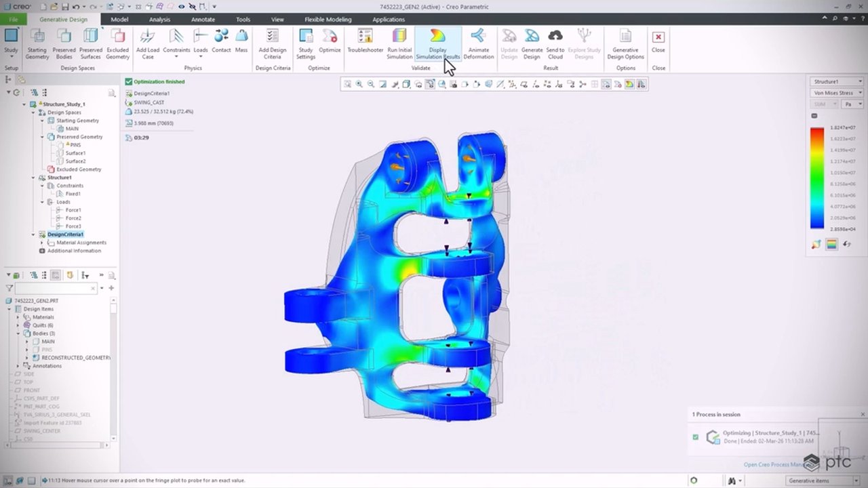Click the tree filter funnel icon
Viewport: 868px width, 488px height.
pyautogui.click(x=9, y=288)
